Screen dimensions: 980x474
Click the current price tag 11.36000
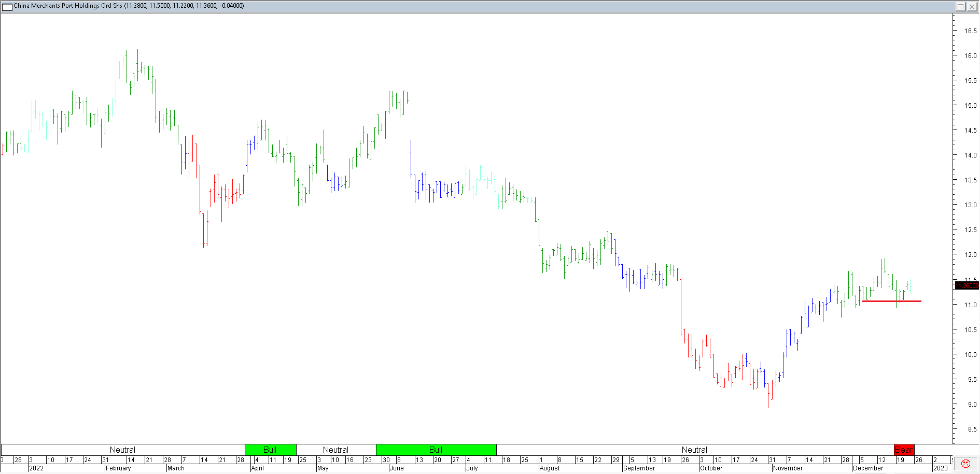tap(967, 285)
